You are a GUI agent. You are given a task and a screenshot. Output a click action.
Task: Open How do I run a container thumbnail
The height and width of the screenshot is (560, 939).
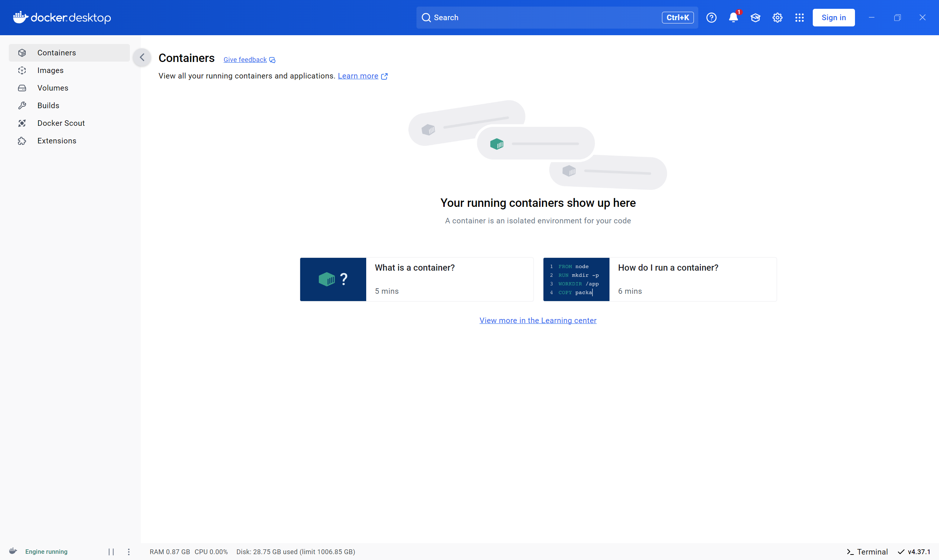576,279
